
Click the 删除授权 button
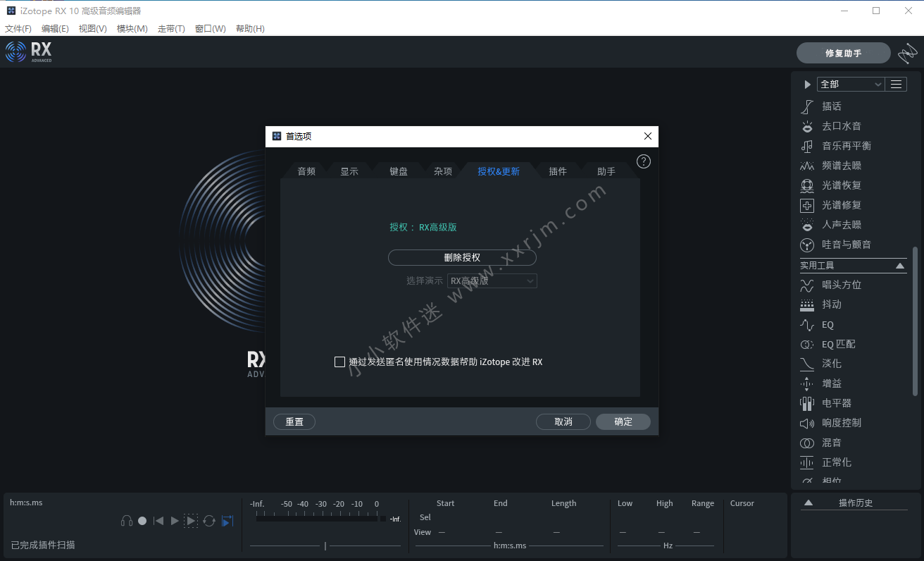pyautogui.click(x=462, y=258)
